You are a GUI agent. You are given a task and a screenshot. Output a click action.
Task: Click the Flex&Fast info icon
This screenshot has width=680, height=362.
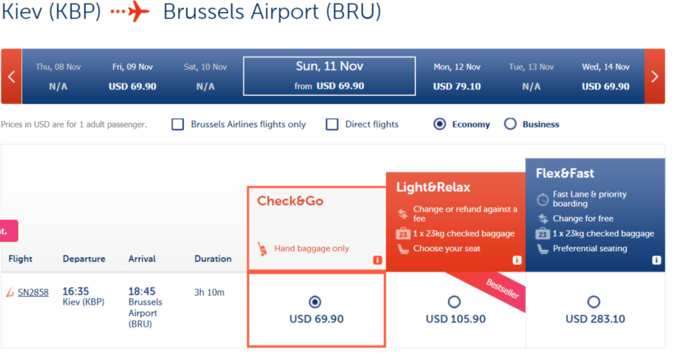(x=656, y=260)
